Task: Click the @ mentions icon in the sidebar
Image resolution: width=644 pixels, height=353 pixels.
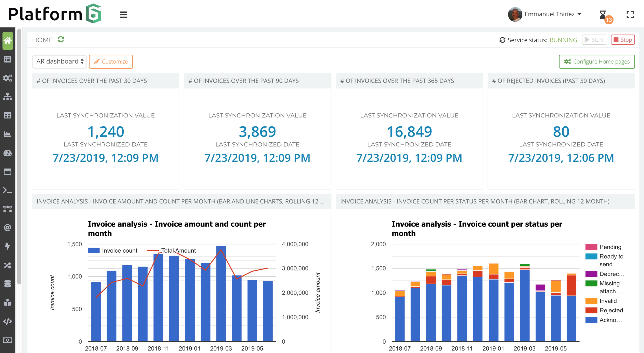Action: tap(8, 228)
